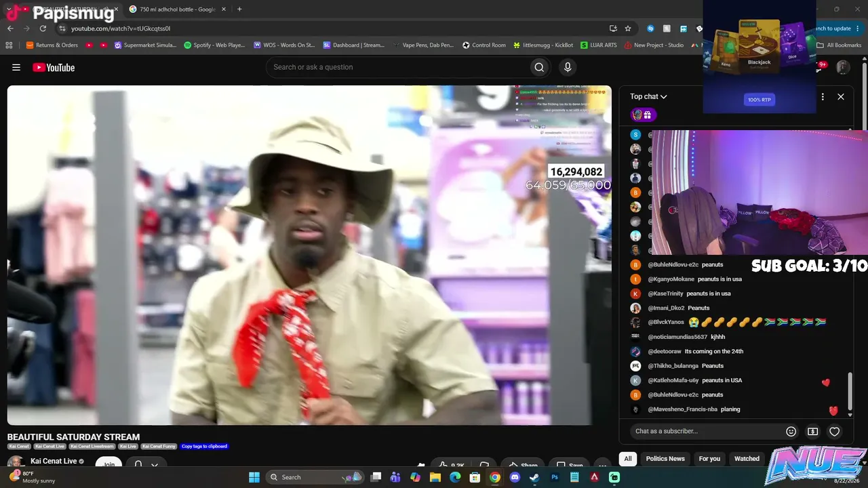868x488 pixels.
Task: Select the For you filter chip
Action: (709, 459)
